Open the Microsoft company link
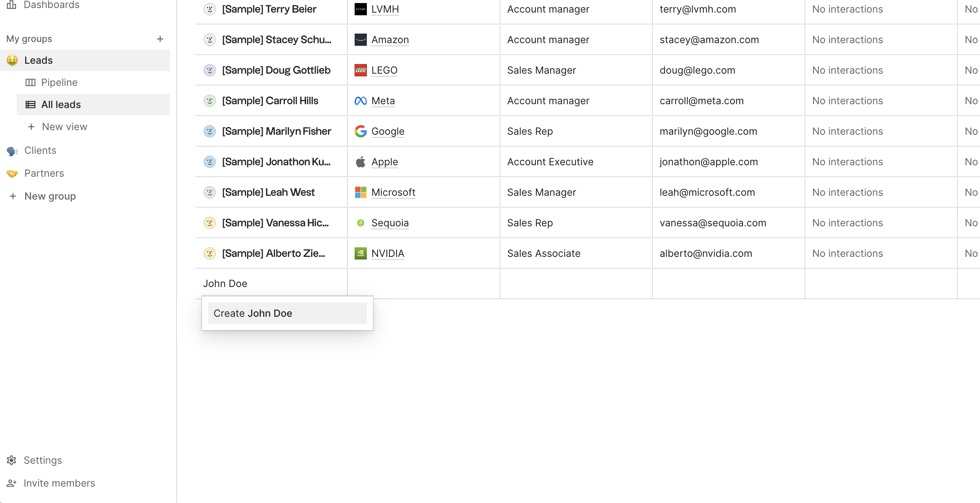The width and height of the screenshot is (980, 503). 393,192
